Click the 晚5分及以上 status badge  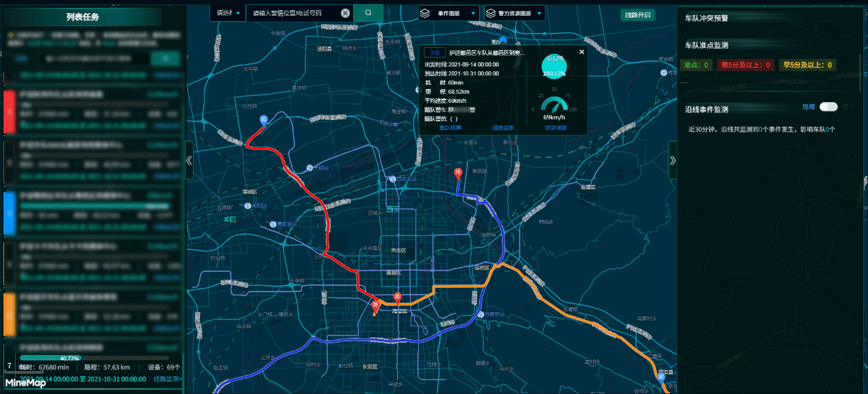pos(745,65)
